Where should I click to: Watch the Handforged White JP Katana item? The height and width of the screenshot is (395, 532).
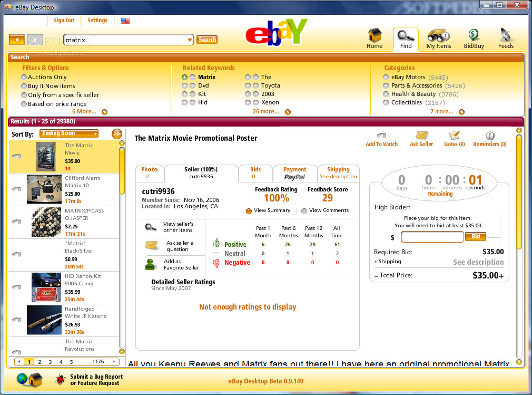pyautogui.click(x=17, y=320)
